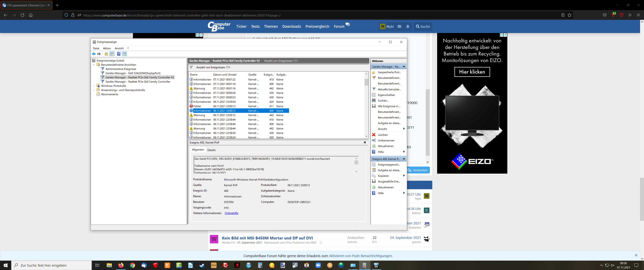Click the Back arrow in Ereignisanzeige toolbar
Viewport: 644px width, 270px height.
point(93,54)
